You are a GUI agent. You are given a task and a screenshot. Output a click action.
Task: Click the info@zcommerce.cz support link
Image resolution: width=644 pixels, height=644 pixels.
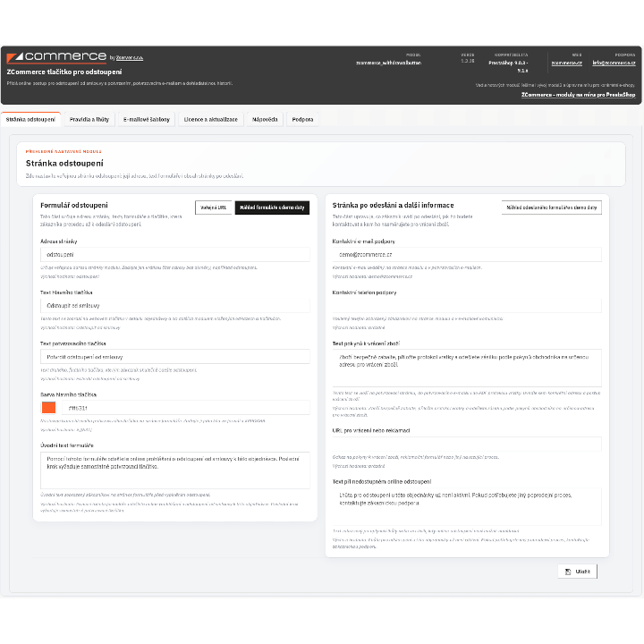tap(614, 63)
